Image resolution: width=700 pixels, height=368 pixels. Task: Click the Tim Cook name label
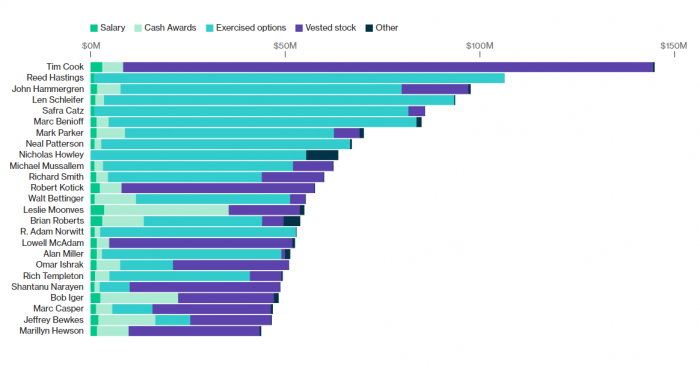tap(65, 67)
